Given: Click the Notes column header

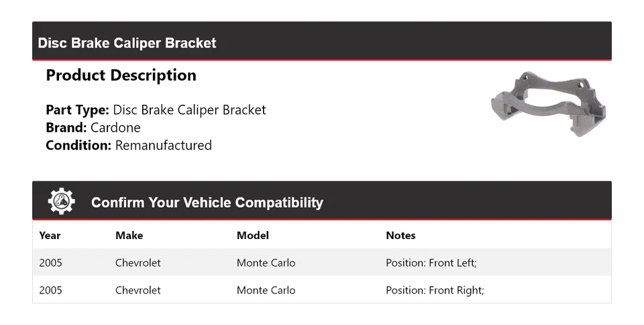Looking at the screenshot, I should [x=400, y=236].
